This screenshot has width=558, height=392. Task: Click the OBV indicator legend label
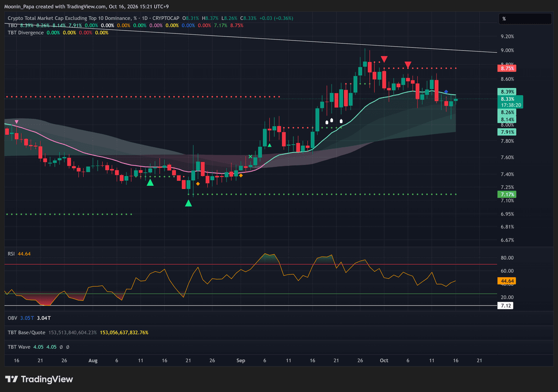pyautogui.click(x=12, y=318)
